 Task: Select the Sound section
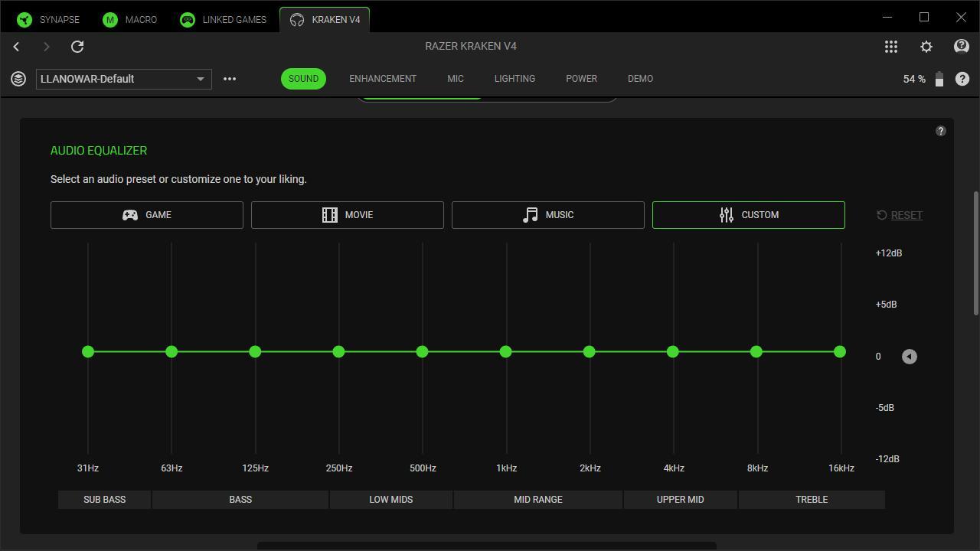pos(303,79)
